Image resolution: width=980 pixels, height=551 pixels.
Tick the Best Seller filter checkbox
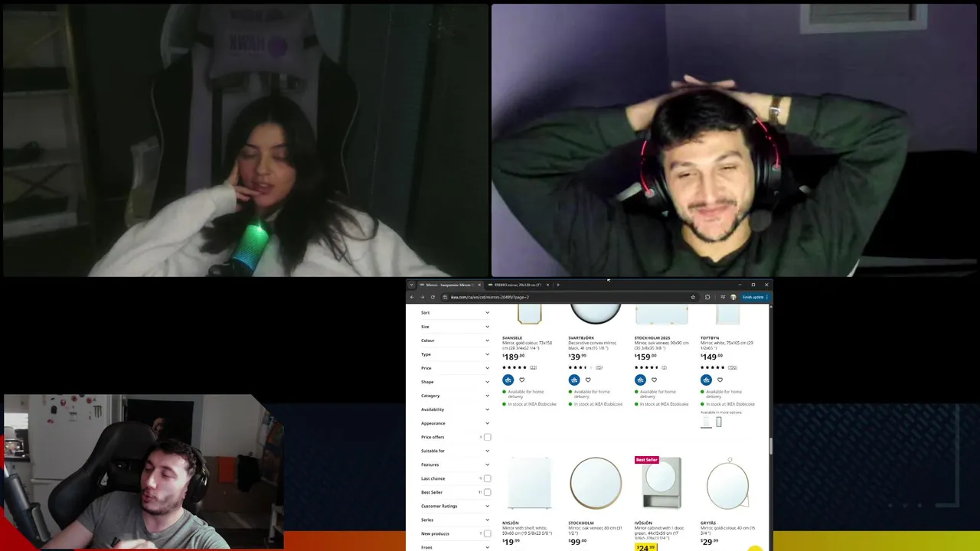pyautogui.click(x=487, y=492)
